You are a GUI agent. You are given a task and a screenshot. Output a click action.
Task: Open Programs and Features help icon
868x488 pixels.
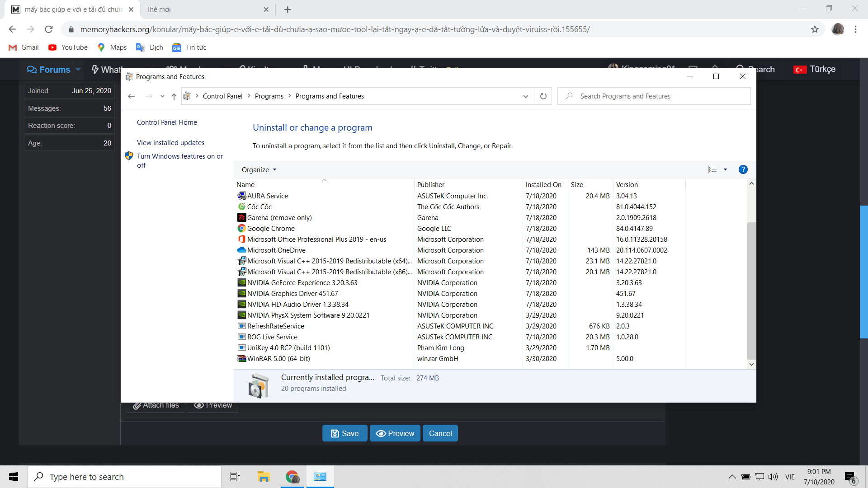click(743, 169)
